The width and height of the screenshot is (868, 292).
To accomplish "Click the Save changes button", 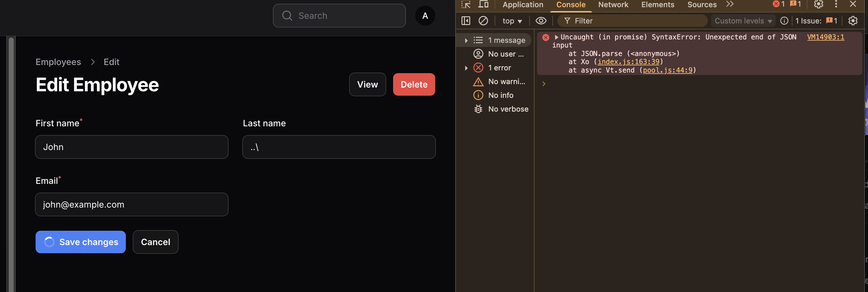I will 81,242.
